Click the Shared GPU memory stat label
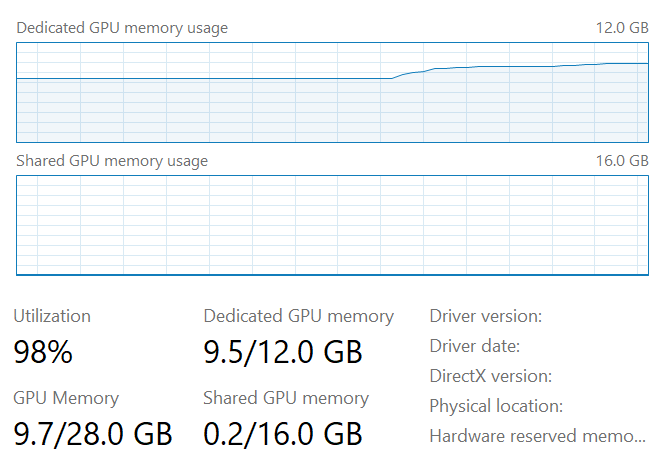The width and height of the screenshot is (672, 470). click(286, 398)
